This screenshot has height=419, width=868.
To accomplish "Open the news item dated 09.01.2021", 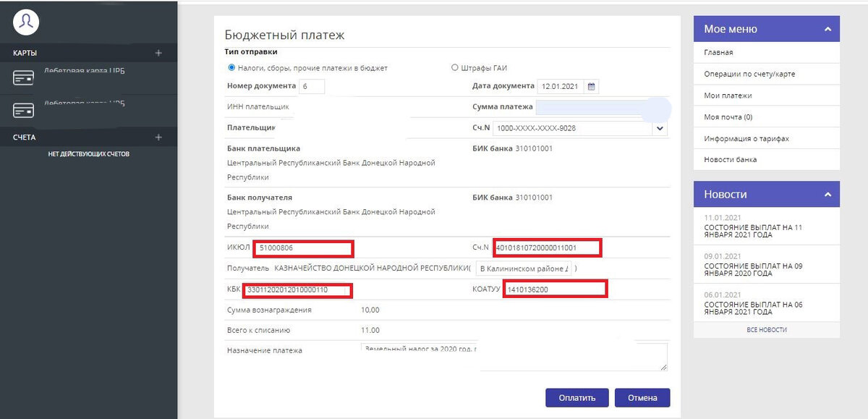I will click(x=767, y=266).
